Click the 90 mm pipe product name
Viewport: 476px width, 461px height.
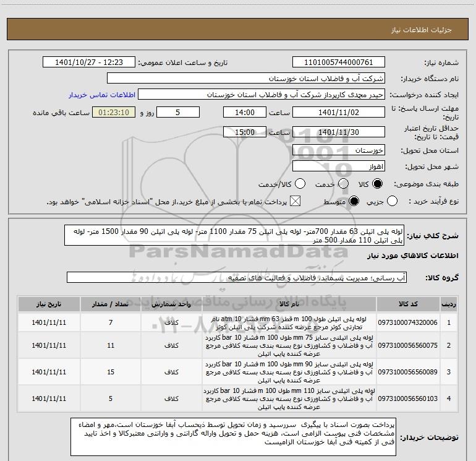(x=289, y=372)
